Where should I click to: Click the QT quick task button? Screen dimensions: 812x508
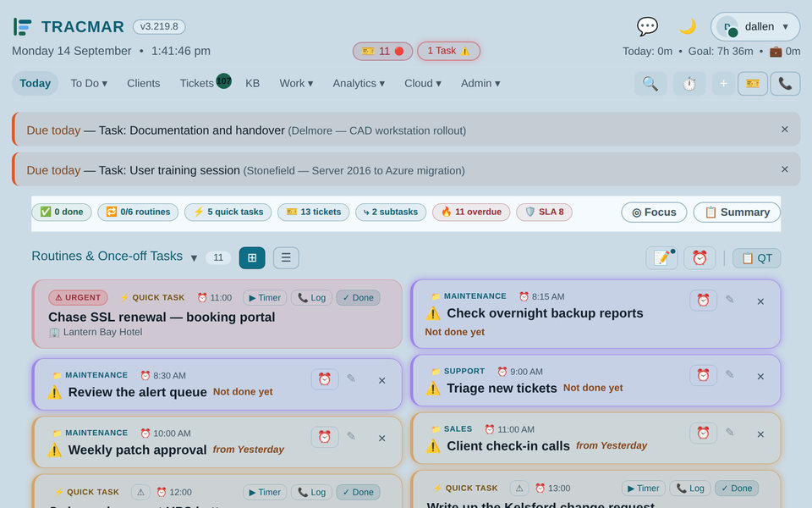coord(756,257)
